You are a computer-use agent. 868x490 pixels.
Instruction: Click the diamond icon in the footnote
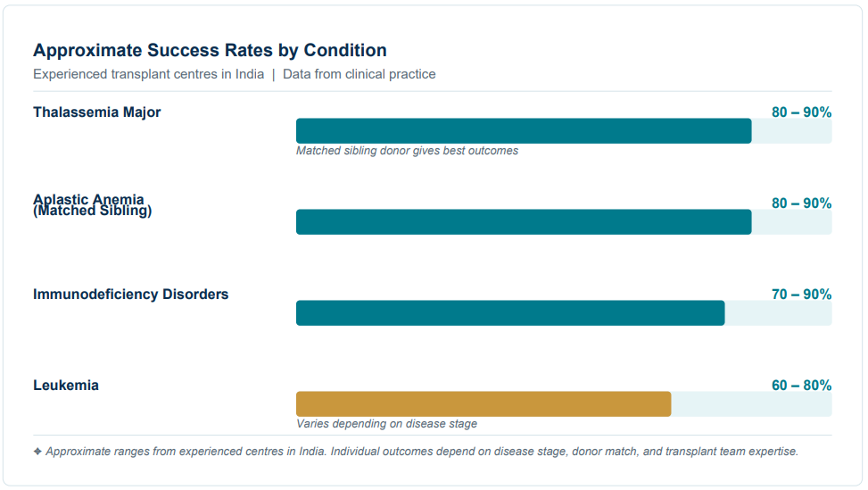coord(37,452)
